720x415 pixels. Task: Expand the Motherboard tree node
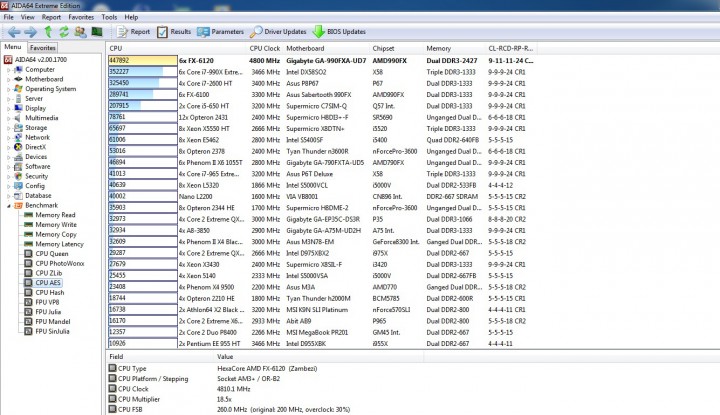pyautogui.click(x=8, y=79)
